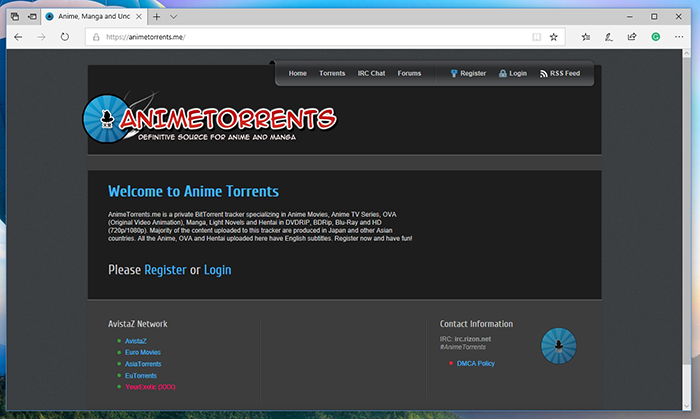Open the AsiaTorrents link
Viewport: 700px width, 419px height.
pos(143,364)
